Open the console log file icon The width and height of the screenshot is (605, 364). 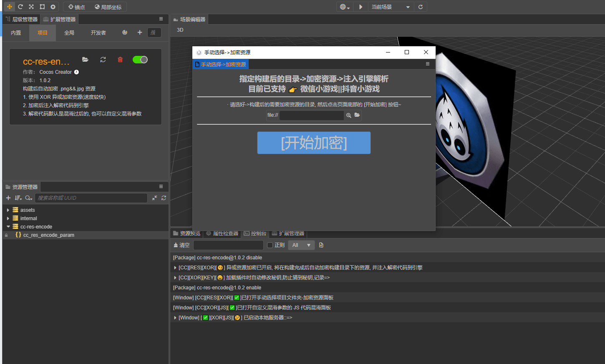321,245
